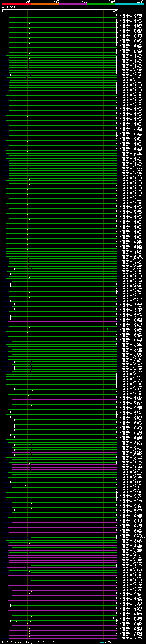This screenshot has height=644, width=146.
Task: Click hit label UniRef100_B9W821
Action: tap(131, 490)
